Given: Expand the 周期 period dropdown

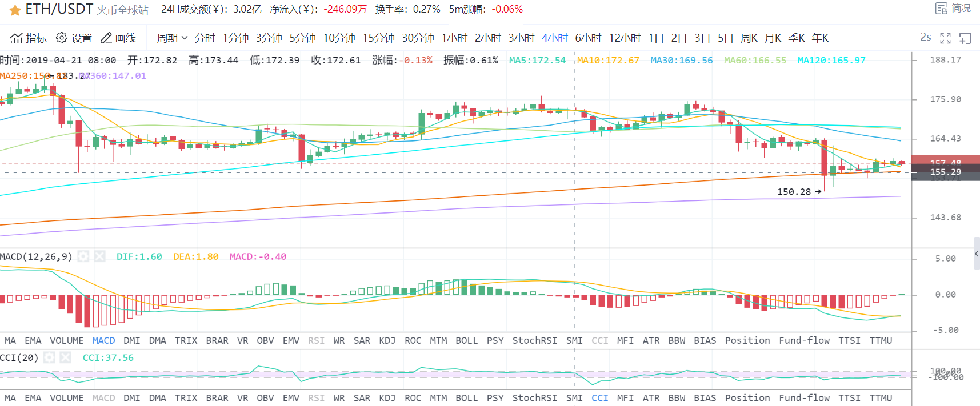Looking at the screenshot, I should (172, 38).
